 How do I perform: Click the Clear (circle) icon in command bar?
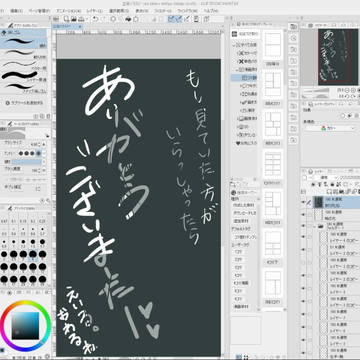[x=113, y=19]
